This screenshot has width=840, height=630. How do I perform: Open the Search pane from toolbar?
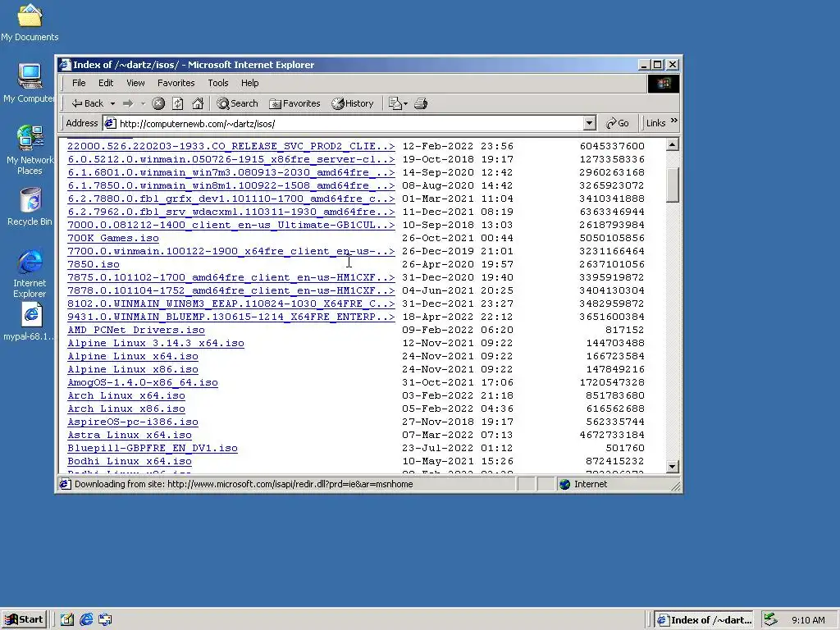[x=237, y=103]
